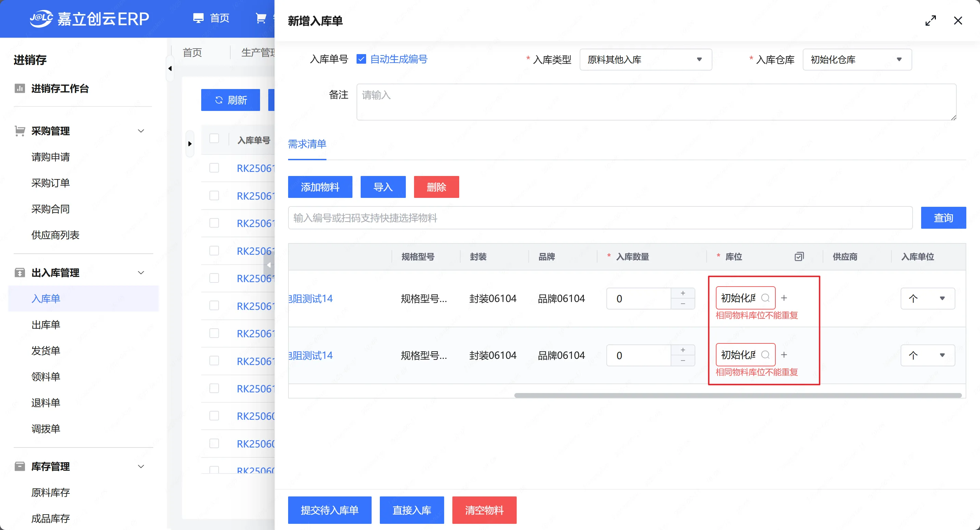The height and width of the screenshot is (530, 980).
Task: Check the first RK2506 row checkbox
Action: (x=214, y=168)
